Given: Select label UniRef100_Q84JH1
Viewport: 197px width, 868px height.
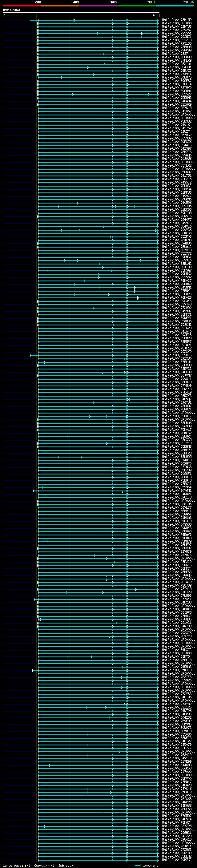Looking at the screenshot, I should [177, 67].
